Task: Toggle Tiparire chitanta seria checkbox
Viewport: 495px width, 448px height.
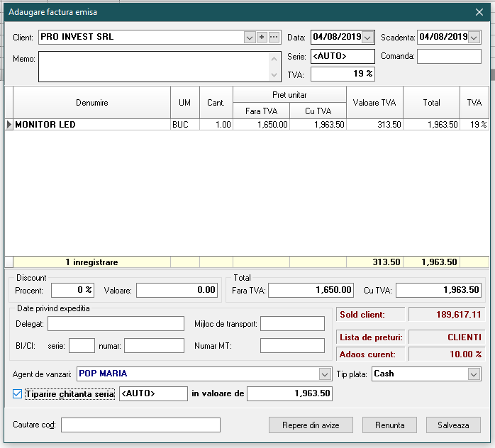Action: pyautogui.click(x=18, y=394)
